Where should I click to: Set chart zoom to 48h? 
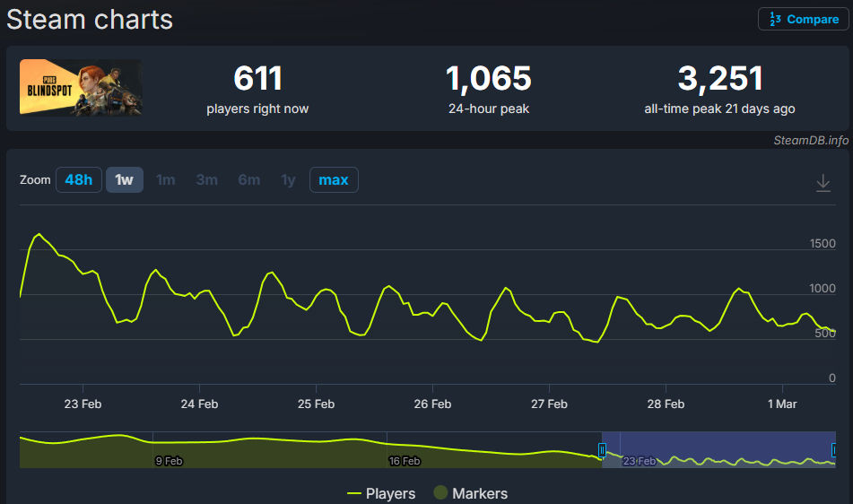78,180
